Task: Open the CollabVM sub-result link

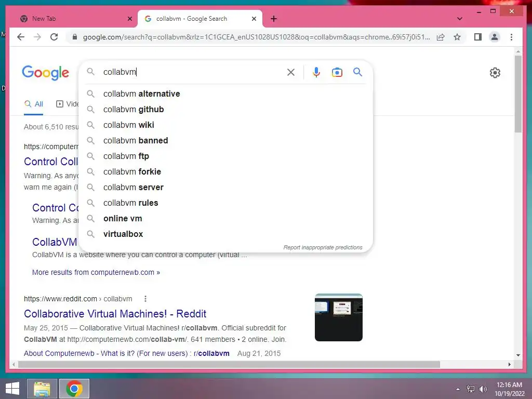Action: tap(55, 242)
